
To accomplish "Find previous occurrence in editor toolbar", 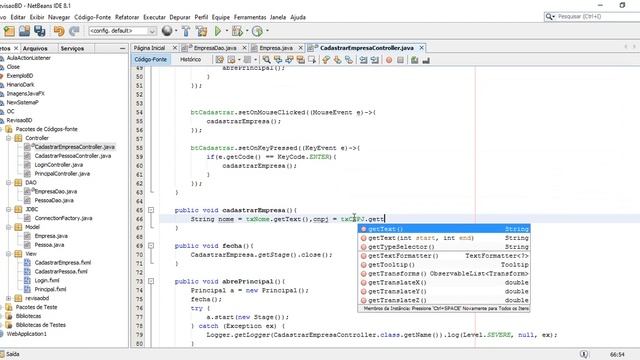I will pos(278,60).
